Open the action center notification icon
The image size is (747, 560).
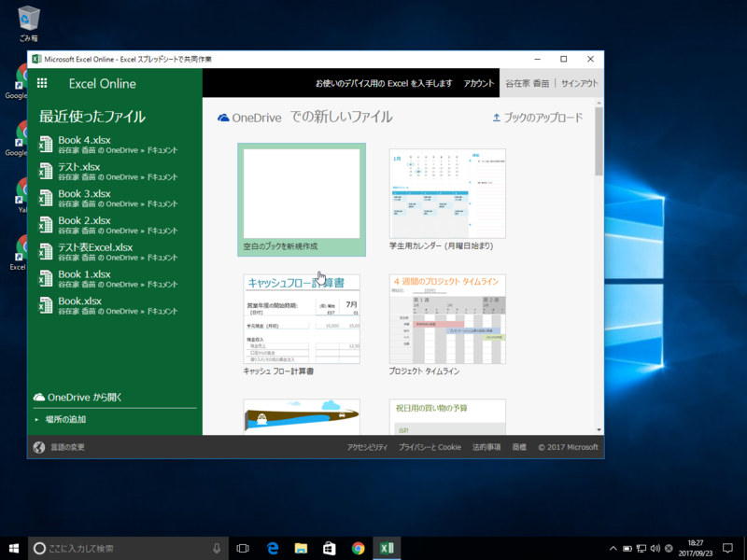pos(727,548)
